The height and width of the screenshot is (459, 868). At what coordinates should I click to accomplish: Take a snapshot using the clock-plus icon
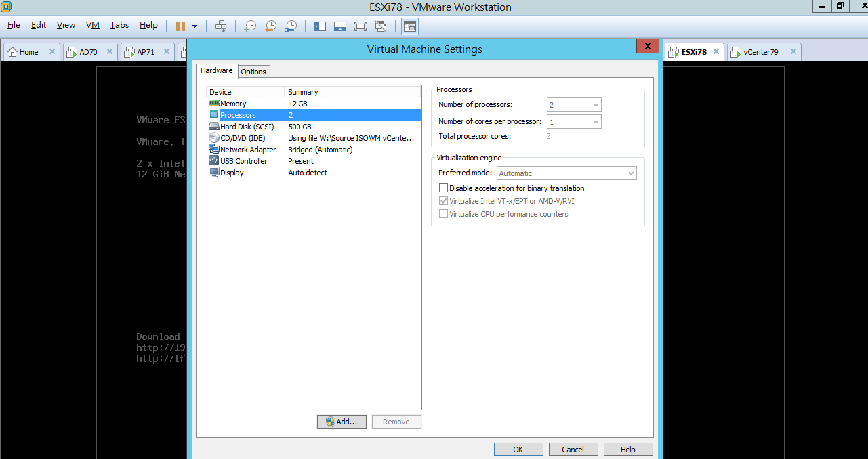coord(250,26)
